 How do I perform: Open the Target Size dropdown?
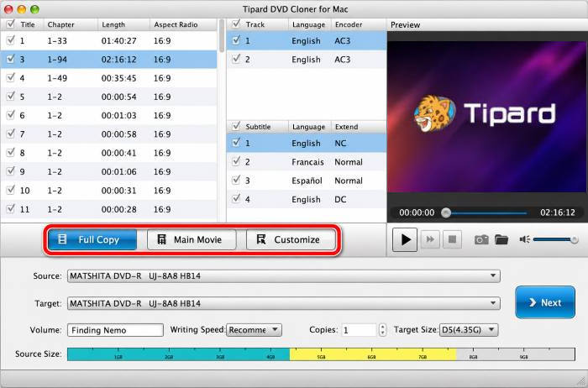click(469, 330)
